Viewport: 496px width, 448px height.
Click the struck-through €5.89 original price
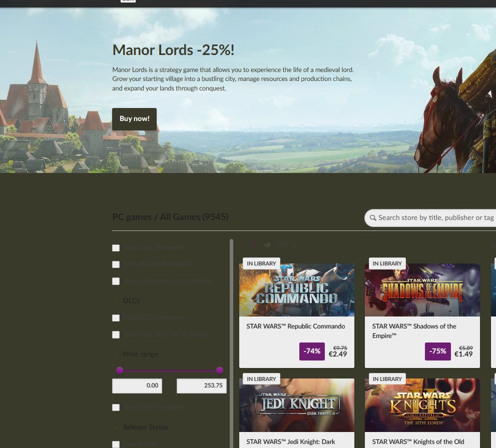(x=465, y=348)
